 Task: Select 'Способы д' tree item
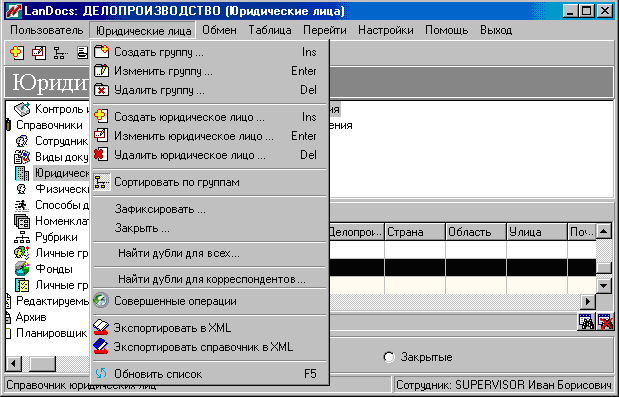click(x=62, y=205)
